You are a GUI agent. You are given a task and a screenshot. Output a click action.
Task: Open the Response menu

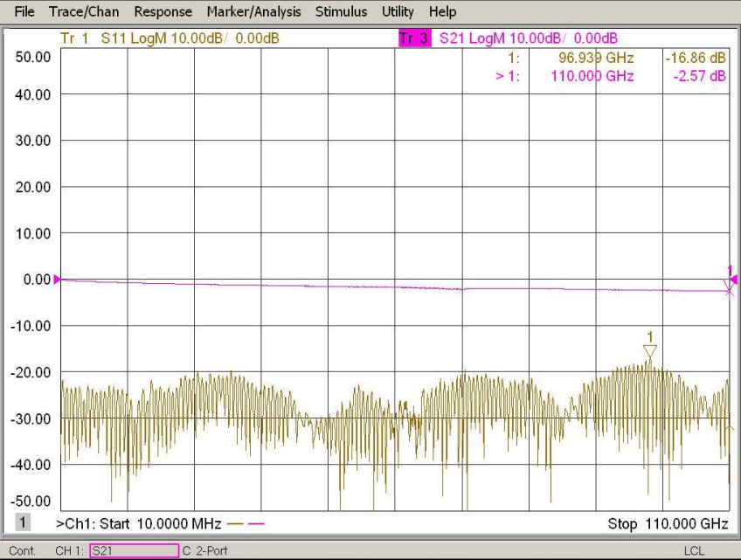tap(163, 12)
